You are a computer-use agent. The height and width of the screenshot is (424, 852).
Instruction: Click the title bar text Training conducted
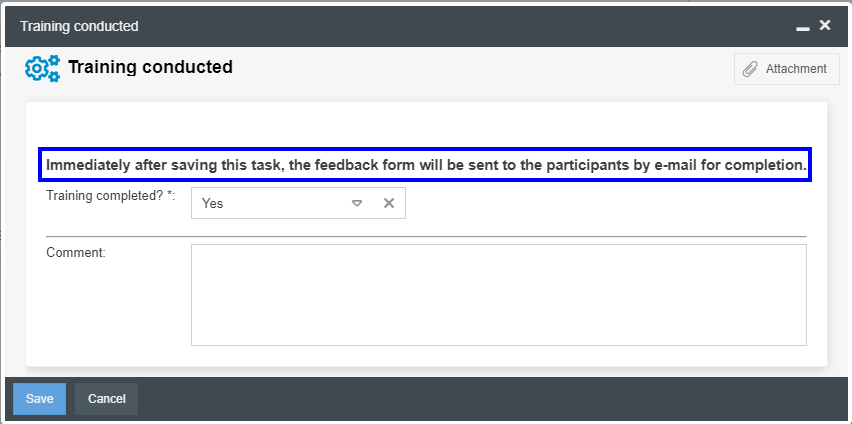pyautogui.click(x=79, y=26)
